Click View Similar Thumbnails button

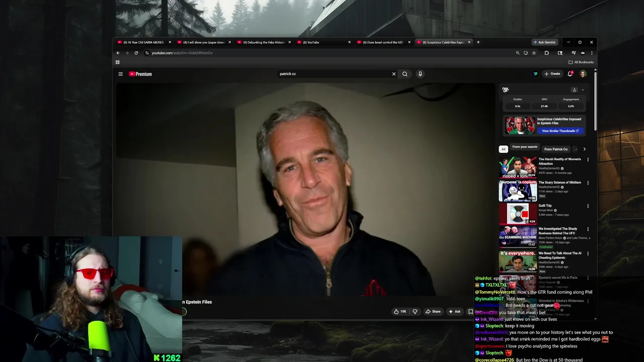tap(560, 131)
